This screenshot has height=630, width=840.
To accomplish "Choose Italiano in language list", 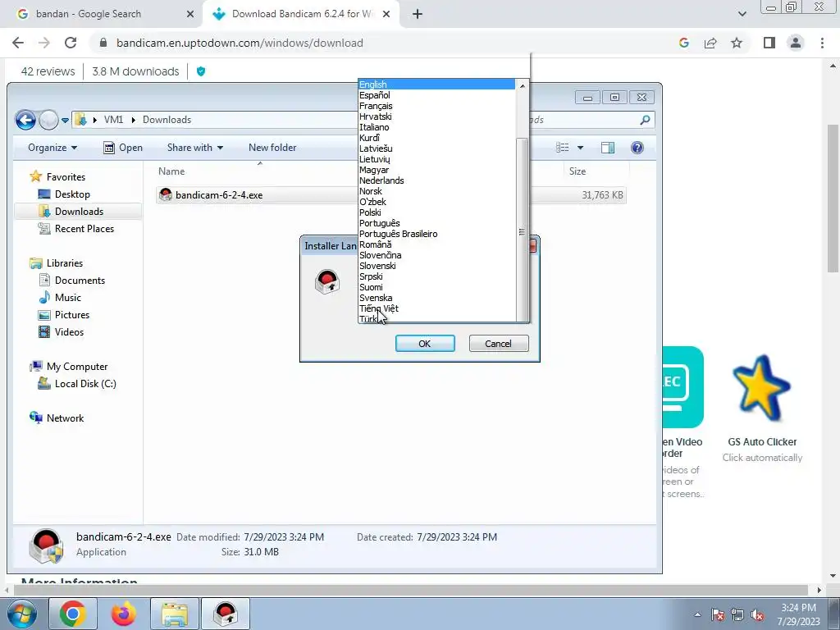I will click(x=436, y=127).
